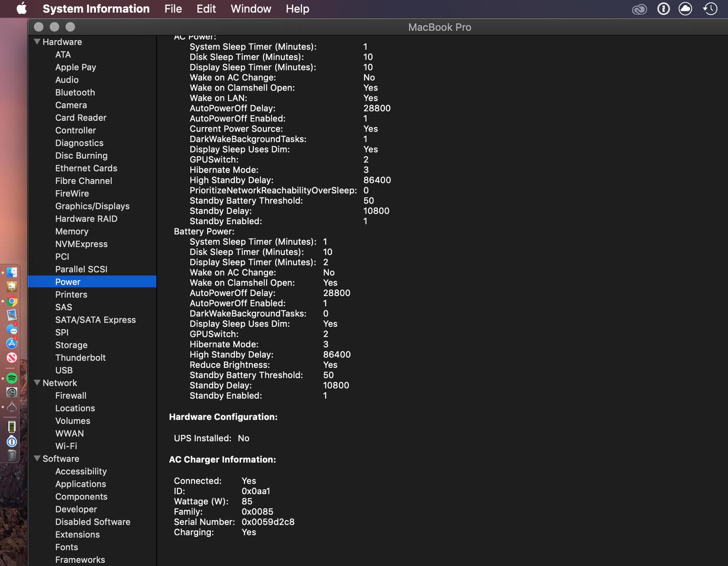
Task: Open the Window menu
Action: pos(251,9)
